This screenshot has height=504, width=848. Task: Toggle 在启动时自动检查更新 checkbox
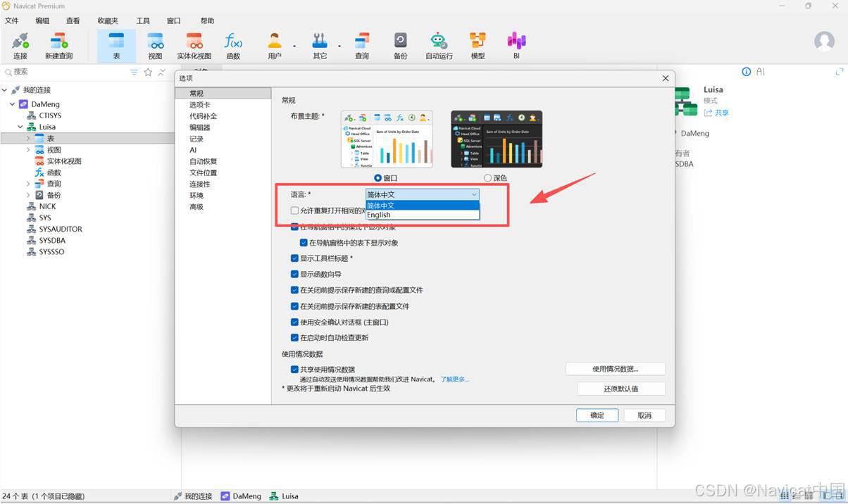(x=295, y=338)
